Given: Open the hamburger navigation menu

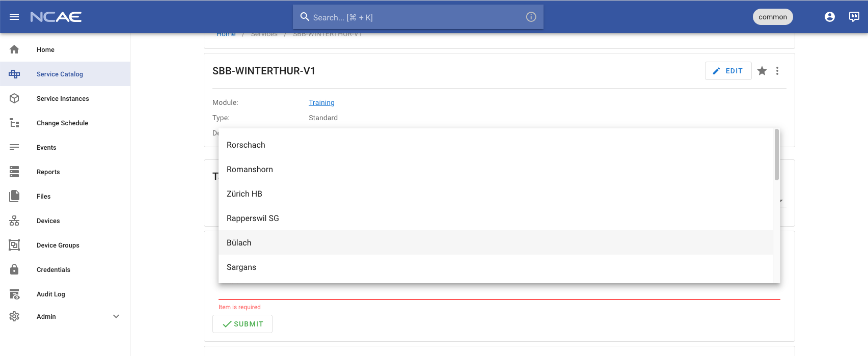Looking at the screenshot, I should (14, 17).
